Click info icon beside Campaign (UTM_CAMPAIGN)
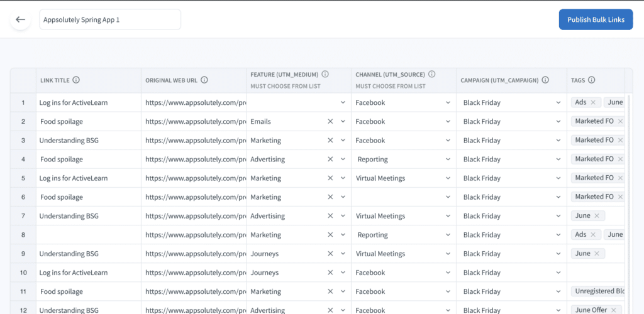644x314 pixels. (545, 80)
